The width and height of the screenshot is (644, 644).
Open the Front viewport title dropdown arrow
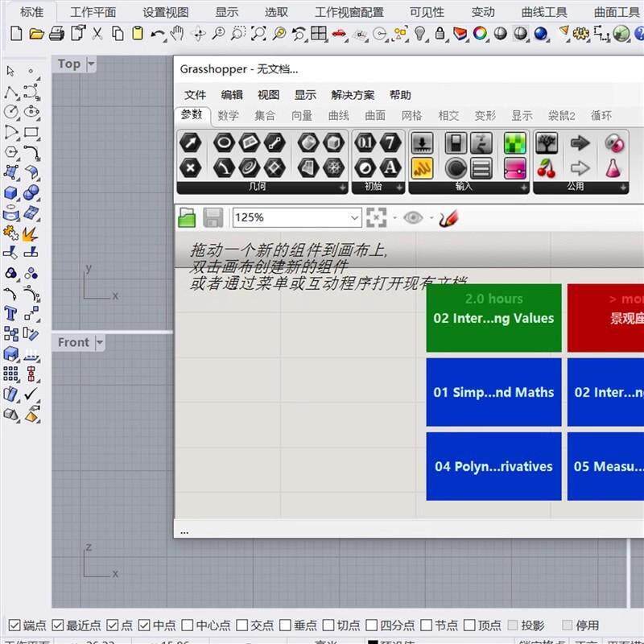click(x=99, y=342)
